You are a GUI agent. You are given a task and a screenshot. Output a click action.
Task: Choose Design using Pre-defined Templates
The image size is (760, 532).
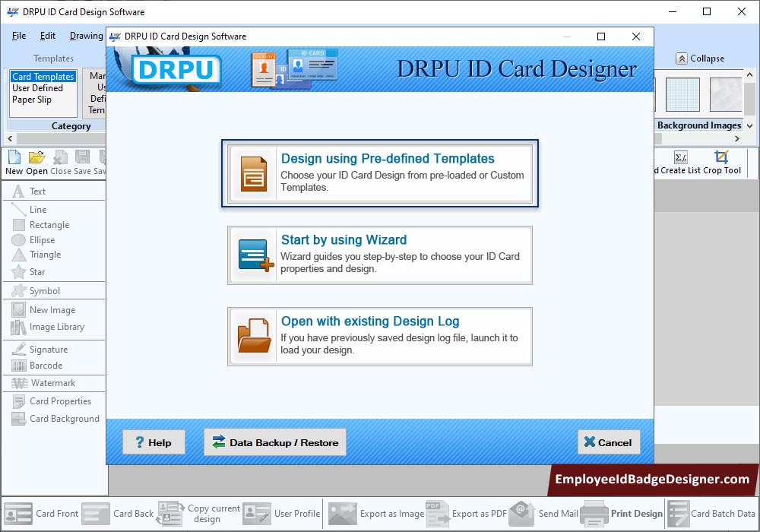point(380,173)
